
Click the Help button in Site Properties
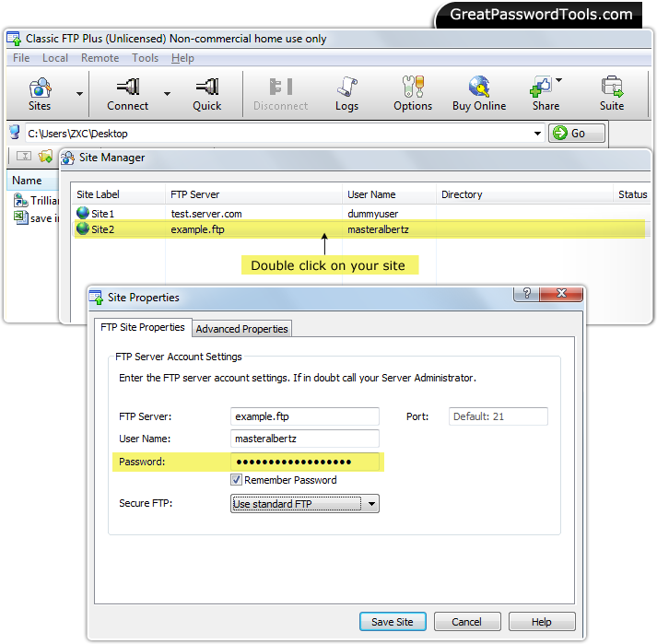[x=542, y=622]
